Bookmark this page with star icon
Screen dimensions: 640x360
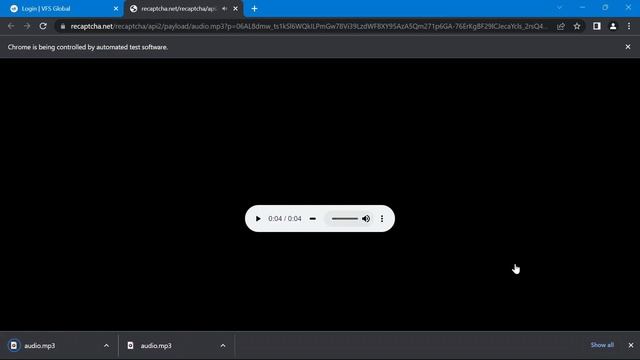point(577,26)
